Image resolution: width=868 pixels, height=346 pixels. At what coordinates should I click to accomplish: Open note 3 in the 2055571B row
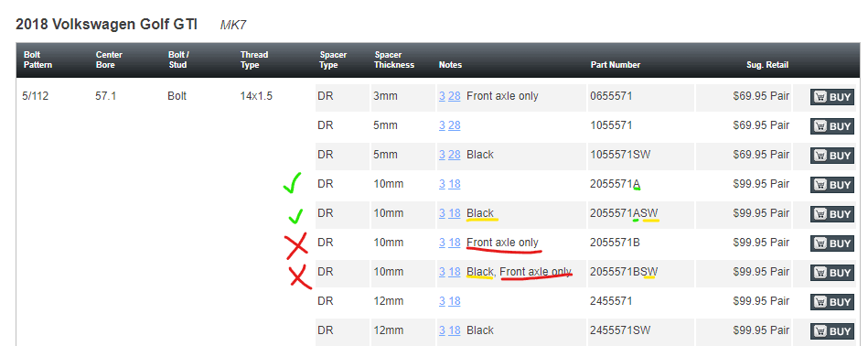[x=442, y=243]
